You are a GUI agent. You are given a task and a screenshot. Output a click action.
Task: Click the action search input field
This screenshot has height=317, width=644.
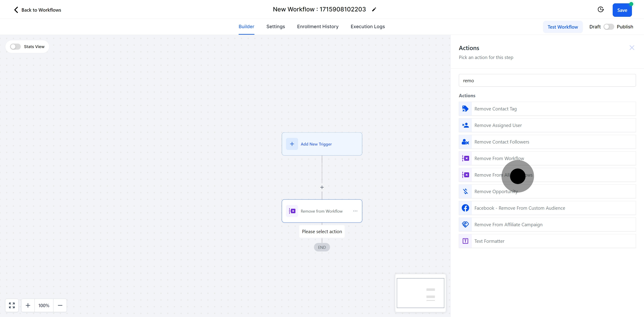click(x=547, y=80)
